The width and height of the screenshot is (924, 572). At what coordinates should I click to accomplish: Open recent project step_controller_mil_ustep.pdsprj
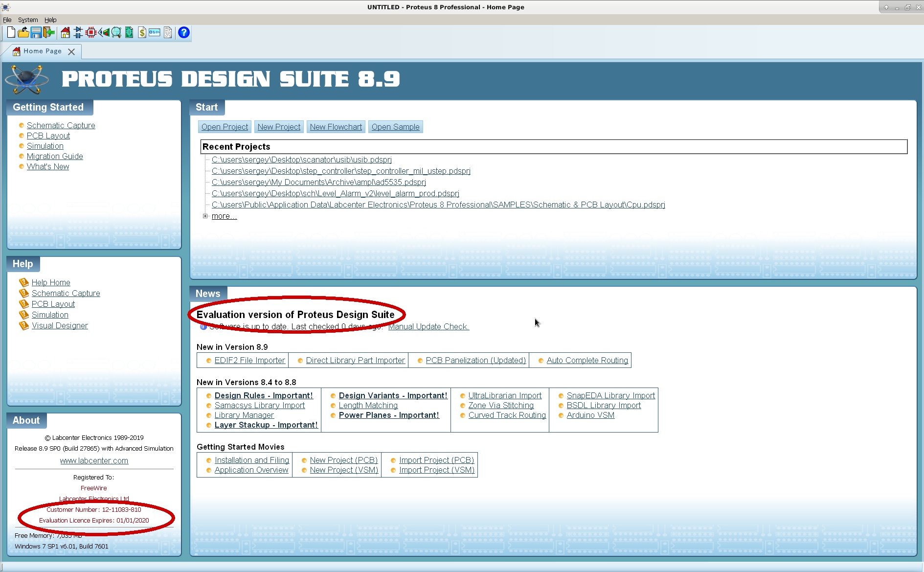341,171
